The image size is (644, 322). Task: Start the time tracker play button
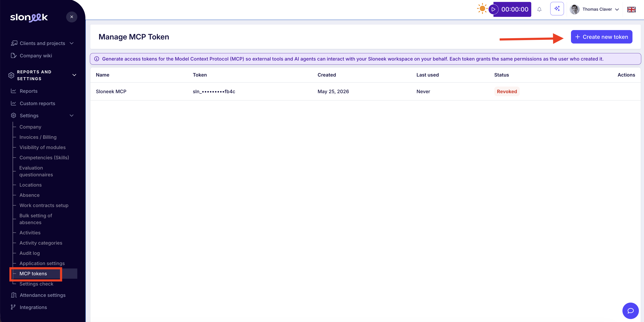click(x=493, y=9)
